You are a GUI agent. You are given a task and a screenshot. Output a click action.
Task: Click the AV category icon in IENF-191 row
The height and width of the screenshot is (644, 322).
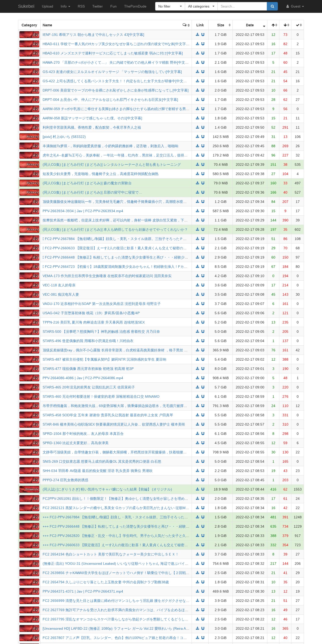tap(29, 35)
